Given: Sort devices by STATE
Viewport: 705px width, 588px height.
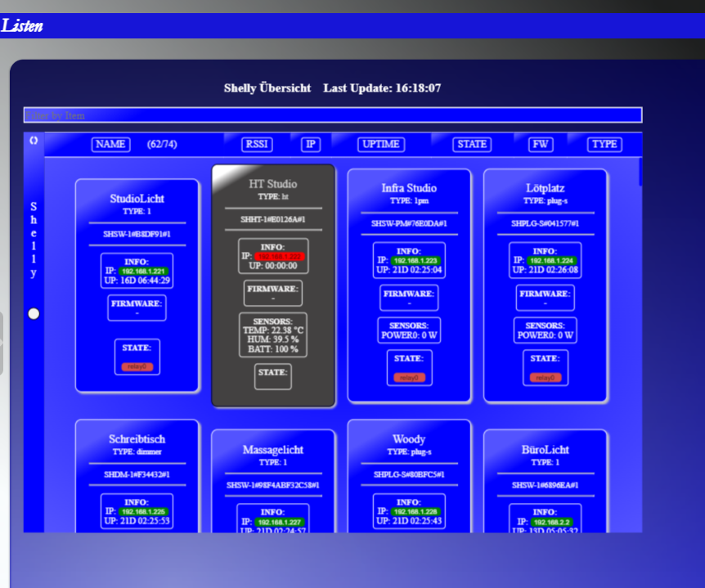Looking at the screenshot, I should pos(472,145).
